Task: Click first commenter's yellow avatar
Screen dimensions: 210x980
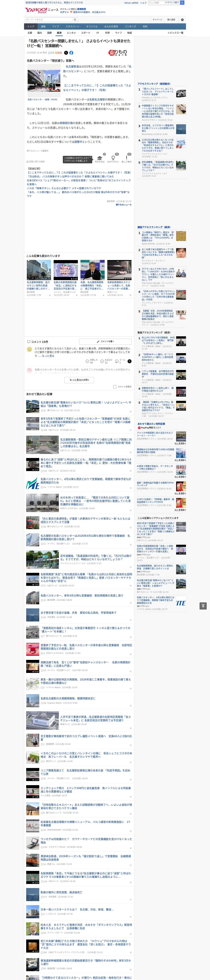Action: click(29, 349)
